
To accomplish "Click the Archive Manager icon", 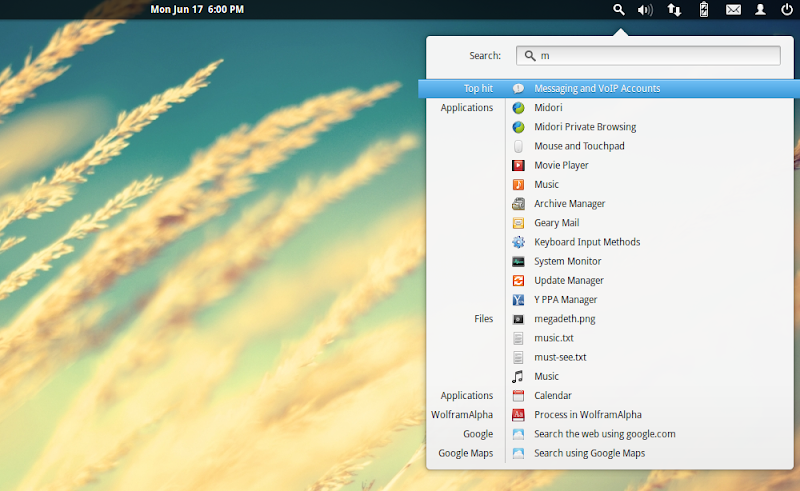I will pyautogui.click(x=518, y=204).
